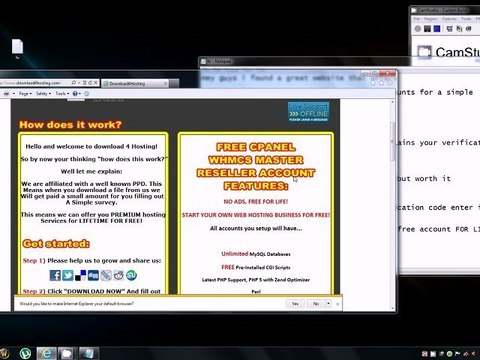Viewport: 480px width, 360px height.
Task: Open the Safety menu in Internet Explorer
Action: pyautogui.click(x=43, y=94)
